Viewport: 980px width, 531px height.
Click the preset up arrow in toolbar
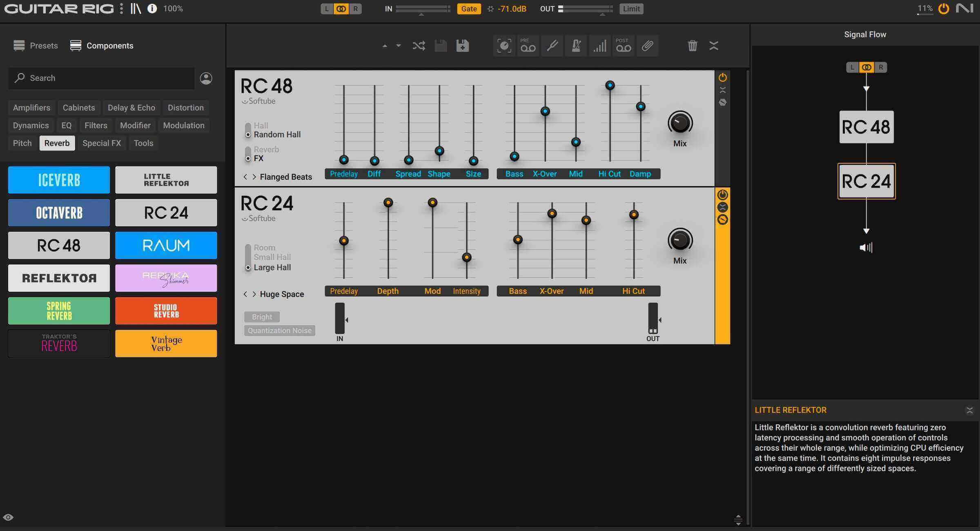(x=385, y=46)
